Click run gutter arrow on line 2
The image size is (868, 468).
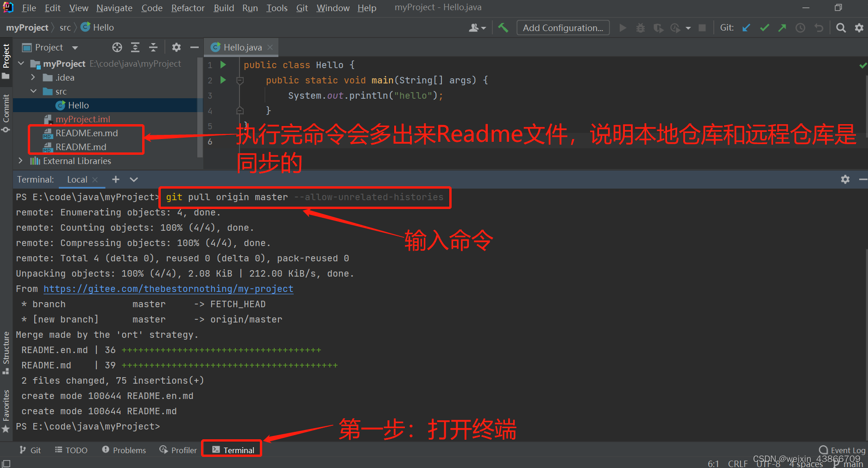223,80
